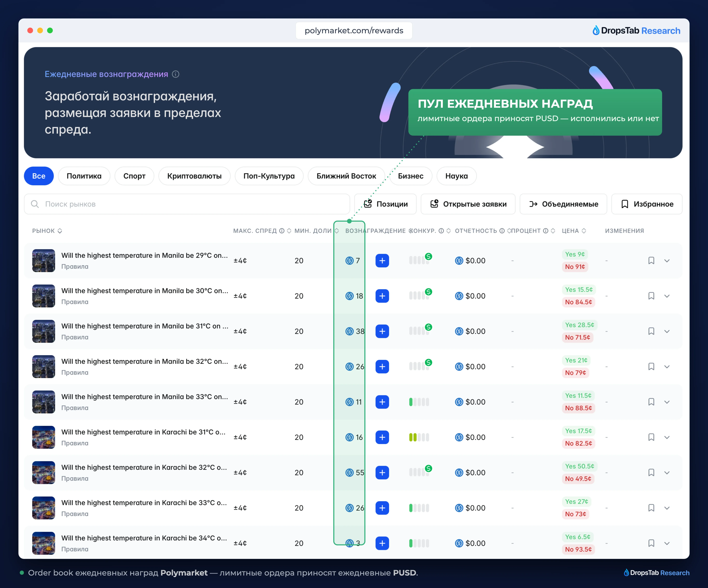The height and width of the screenshot is (588, 708).
Task: Select the Все category tab
Action: click(39, 176)
